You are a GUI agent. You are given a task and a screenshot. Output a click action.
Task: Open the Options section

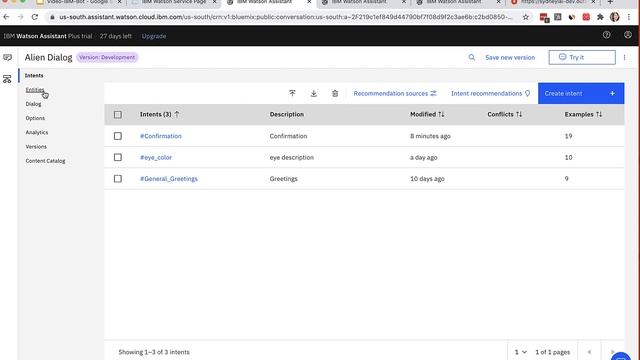pyautogui.click(x=35, y=118)
